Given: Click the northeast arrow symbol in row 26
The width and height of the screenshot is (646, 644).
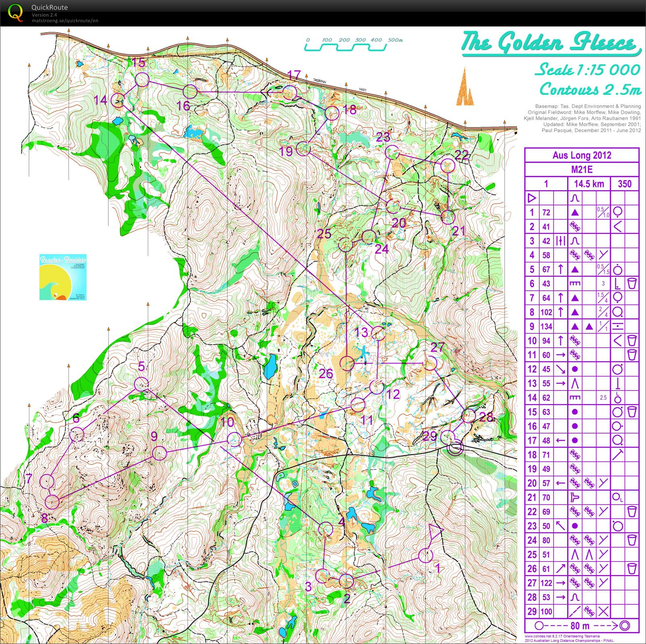Looking at the screenshot, I should [561, 568].
